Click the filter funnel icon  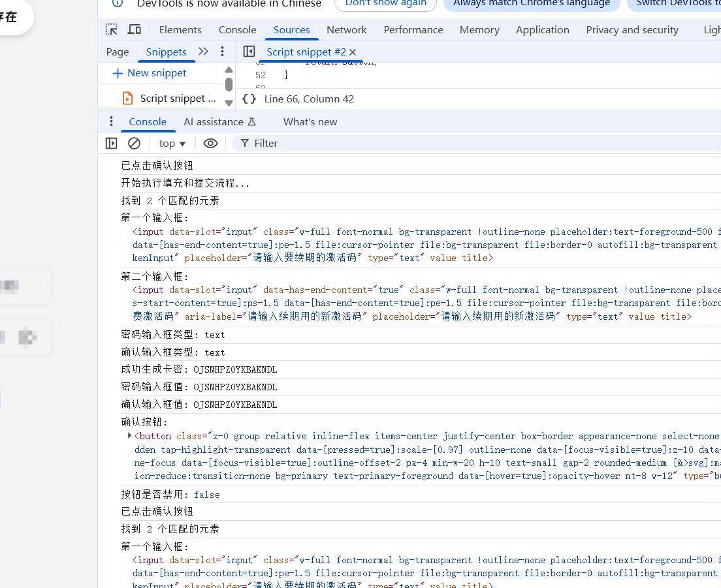coord(242,143)
